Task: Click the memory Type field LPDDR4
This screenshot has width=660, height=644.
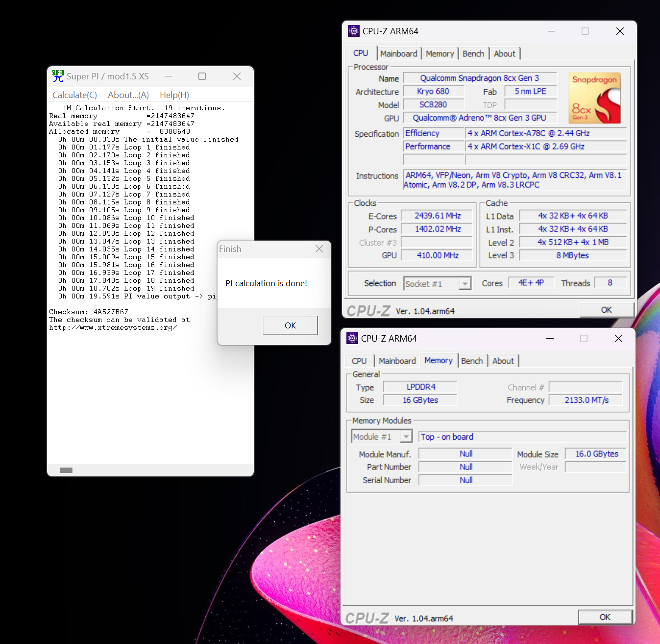Action: [420, 387]
